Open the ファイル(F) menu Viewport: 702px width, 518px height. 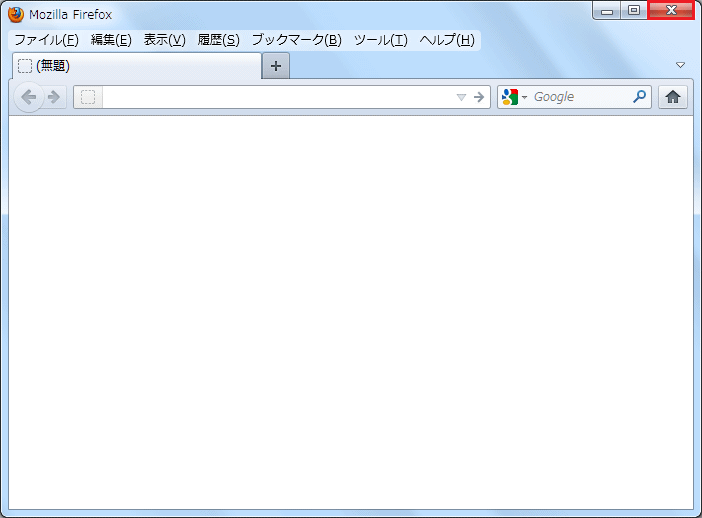(x=47, y=40)
